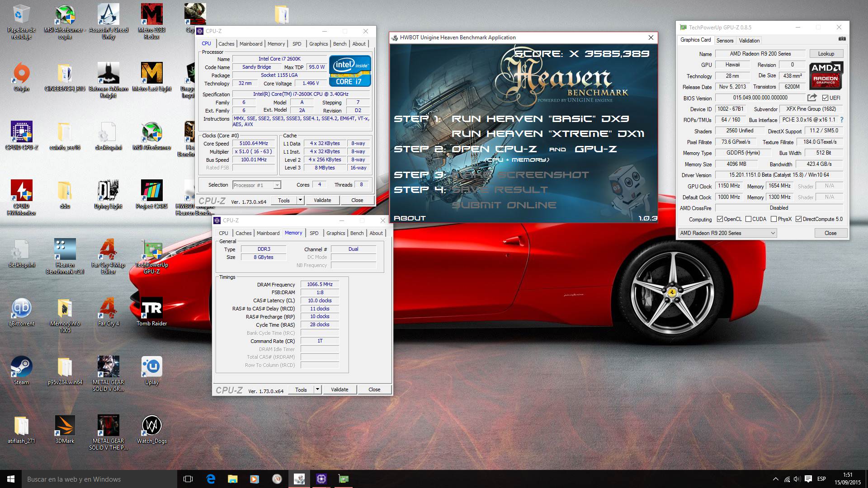
Task: Click Run Heaven "Basic" DX9 option
Action: (x=540, y=119)
